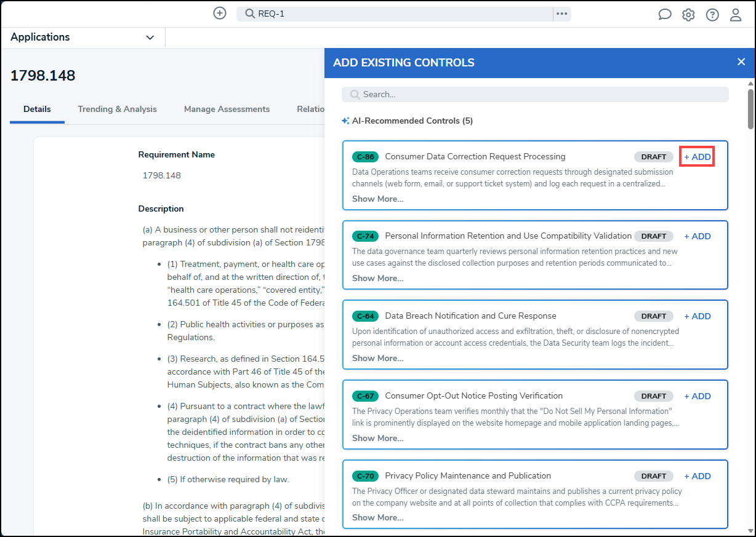756x537 pixels.
Task: Open the user profile icon
Action: pyautogui.click(x=736, y=15)
